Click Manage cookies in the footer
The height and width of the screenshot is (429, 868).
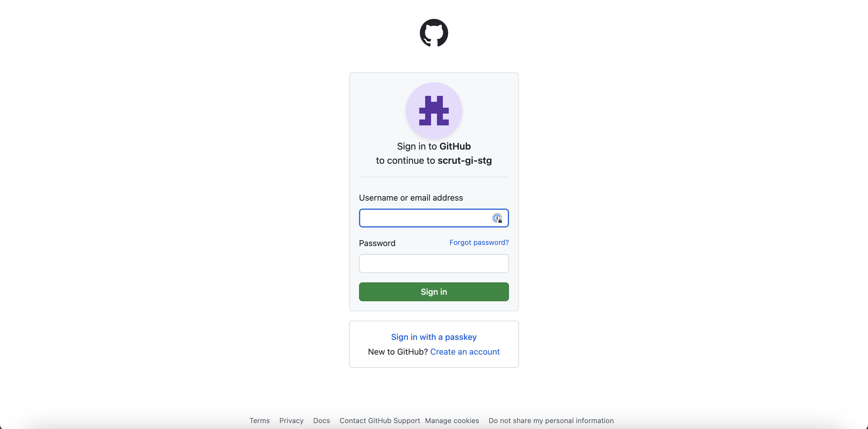(452, 420)
